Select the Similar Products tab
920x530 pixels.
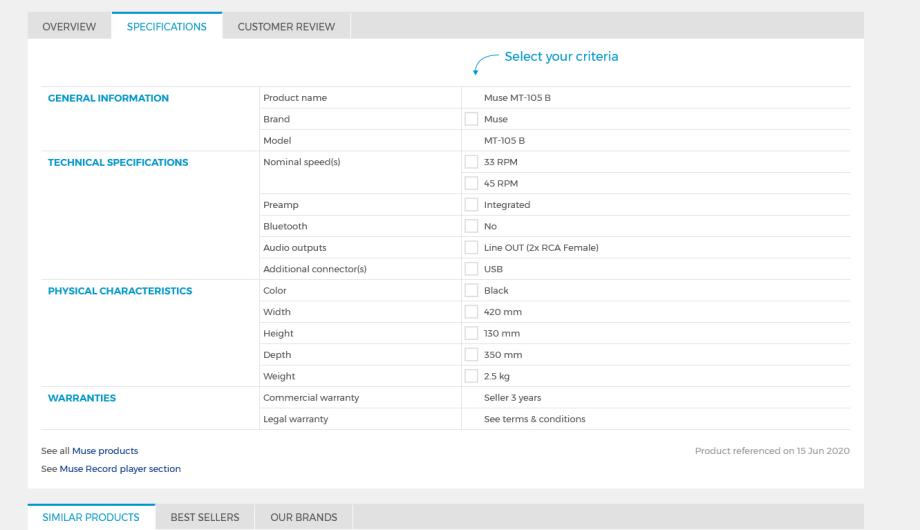pos(91,517)
